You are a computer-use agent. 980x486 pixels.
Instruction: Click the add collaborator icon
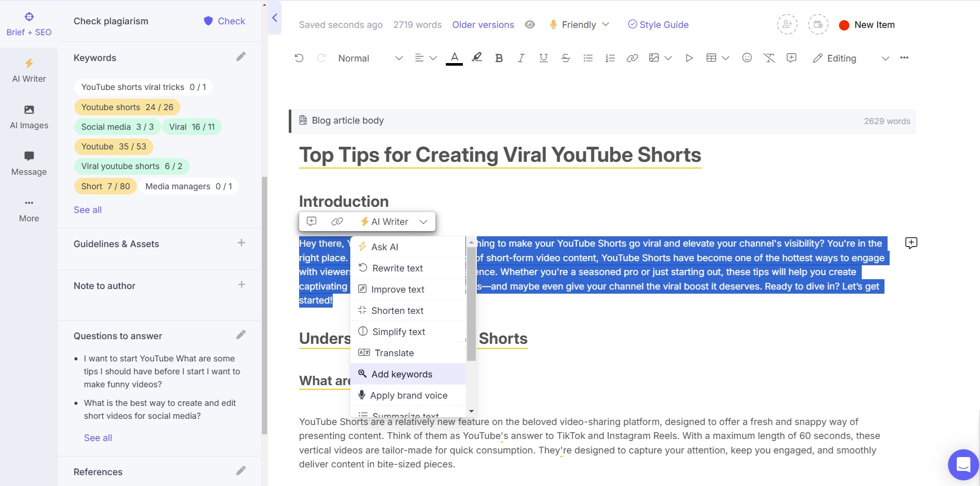787,24
